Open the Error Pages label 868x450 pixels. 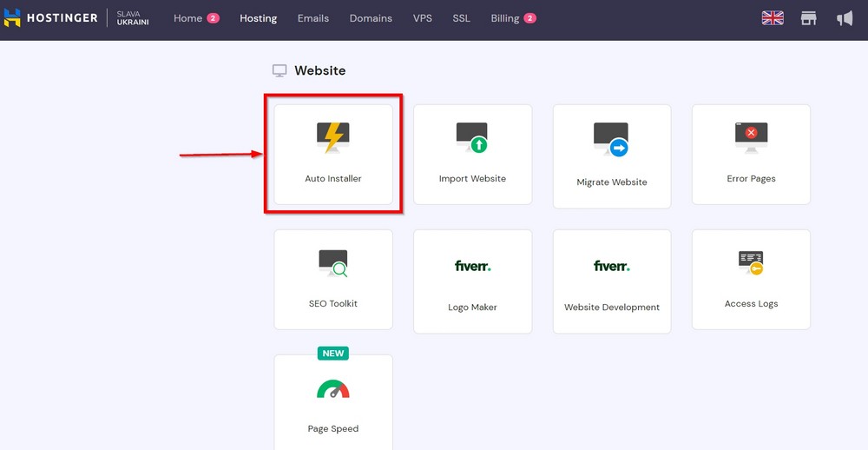tap(751, 178)
